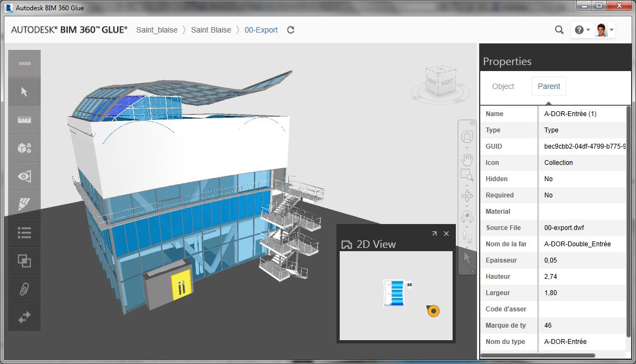The image size is (636, 364).
Task: Open the Markups pencil tool
Action: point(24,205)
